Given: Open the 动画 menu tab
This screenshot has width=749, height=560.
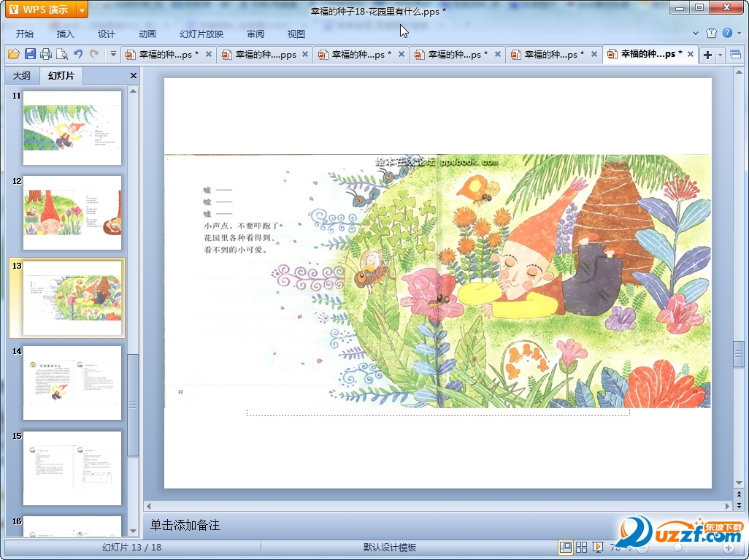Looking at the screenshot, I should 147,34.
